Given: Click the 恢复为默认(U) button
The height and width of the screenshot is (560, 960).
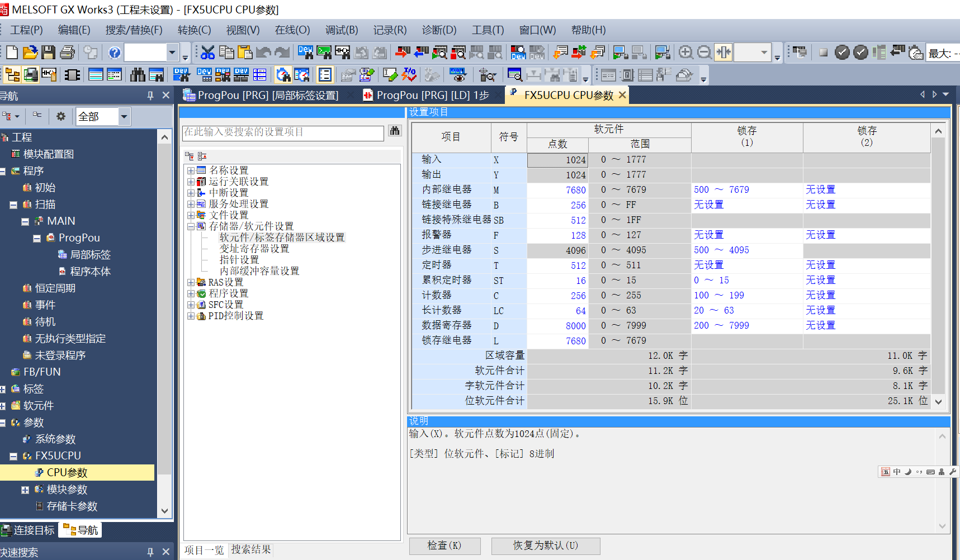Looking at the screenshot, I should [x=545, y=545].
